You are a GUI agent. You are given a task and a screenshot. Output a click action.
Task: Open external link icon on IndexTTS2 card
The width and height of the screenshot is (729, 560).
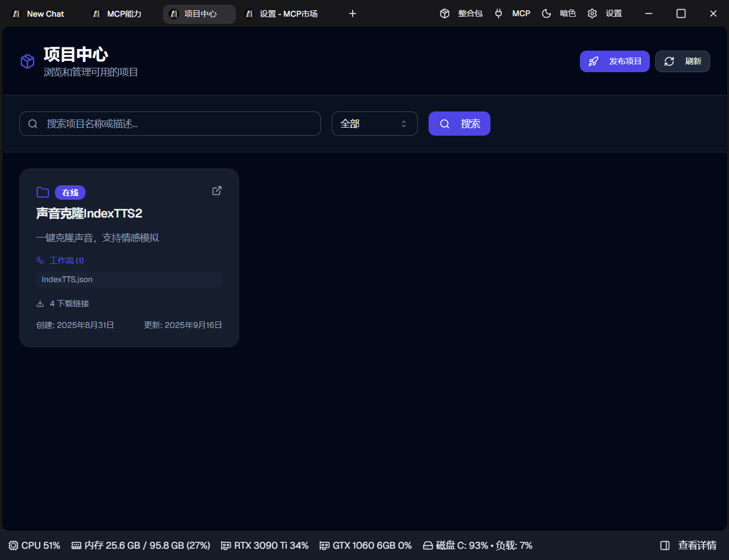point(217,191)
